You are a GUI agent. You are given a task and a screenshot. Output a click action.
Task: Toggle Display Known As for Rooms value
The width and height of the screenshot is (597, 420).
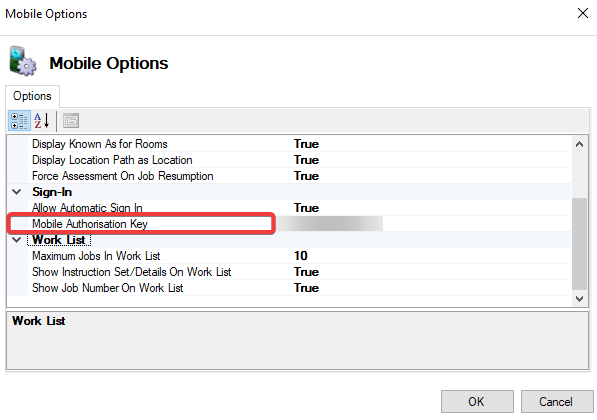[430, 144]
